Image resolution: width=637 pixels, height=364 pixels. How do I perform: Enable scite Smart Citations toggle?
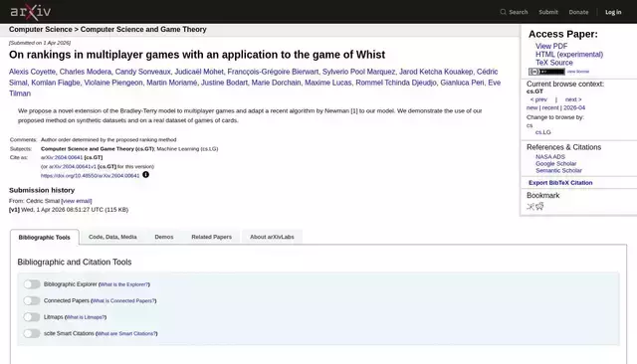pyautogui.click(x=32, y=333)
